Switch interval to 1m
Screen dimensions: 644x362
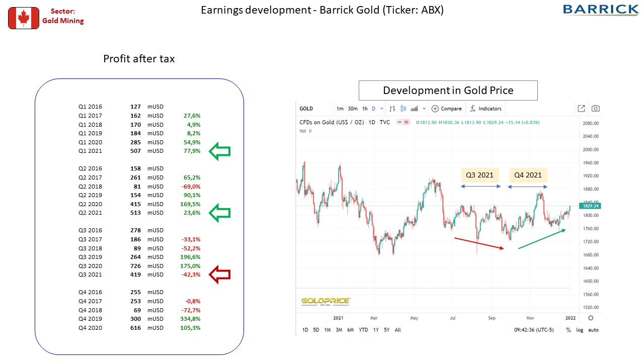click(x=340, y=108)
